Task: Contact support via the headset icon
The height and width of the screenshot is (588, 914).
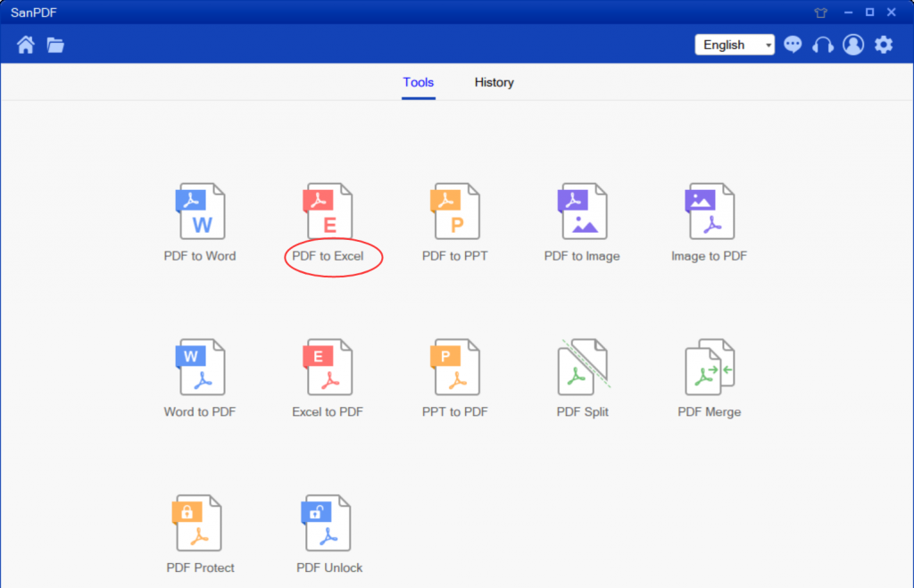Action: click(823, 45)
